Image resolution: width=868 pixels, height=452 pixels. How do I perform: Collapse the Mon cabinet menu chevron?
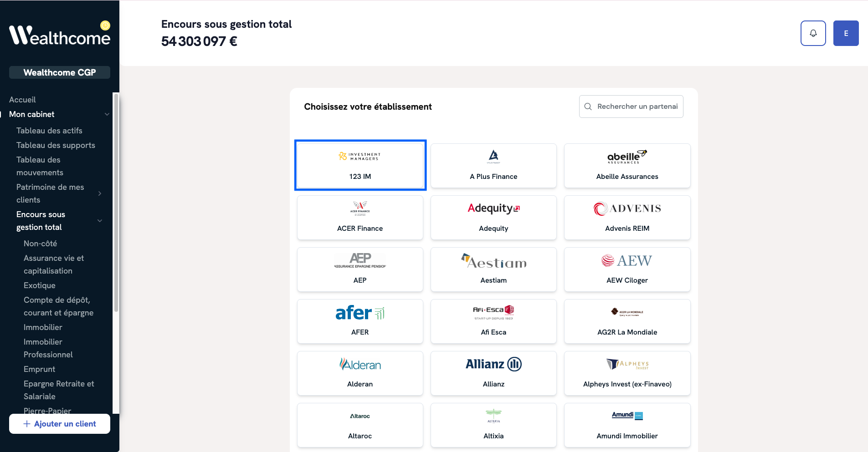click(107, 114)
